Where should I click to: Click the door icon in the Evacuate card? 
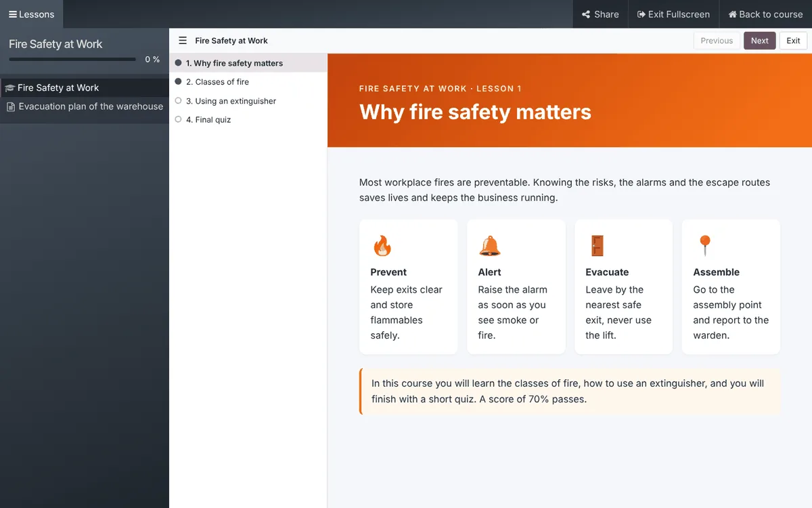point(597,246)
